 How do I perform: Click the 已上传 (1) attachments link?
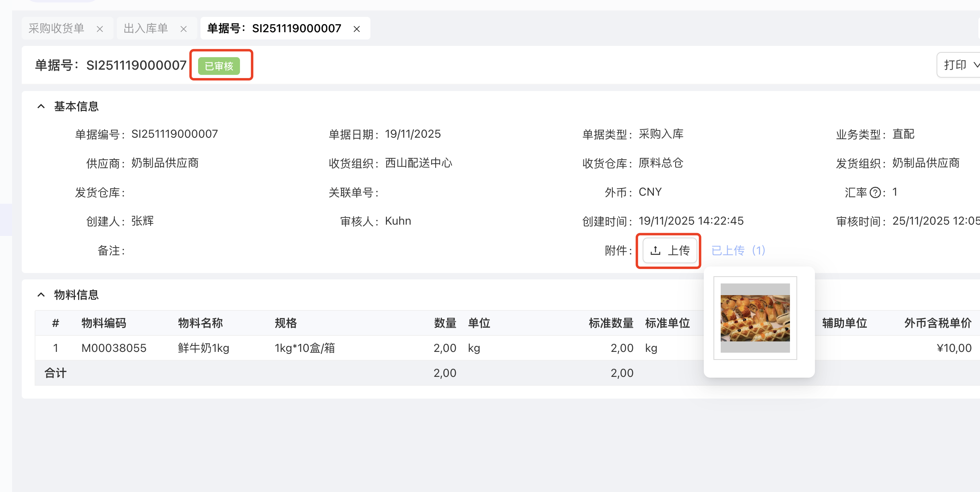point(738,250)
